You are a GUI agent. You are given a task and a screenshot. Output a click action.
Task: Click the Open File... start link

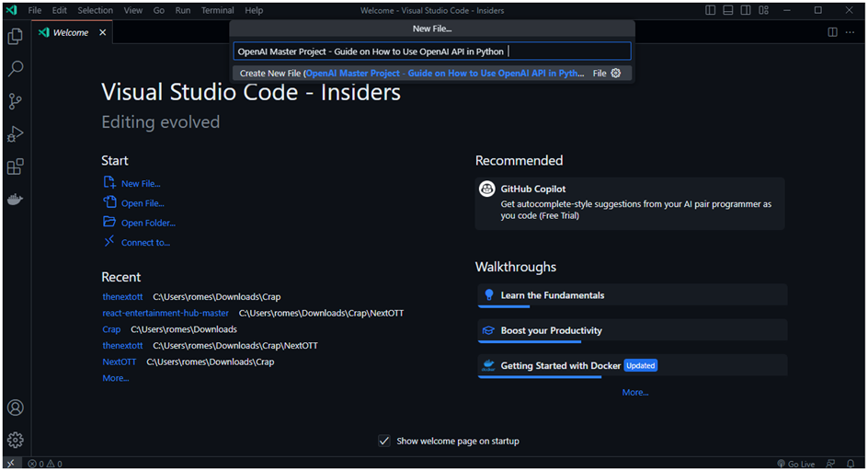click(x=134, y=203)
